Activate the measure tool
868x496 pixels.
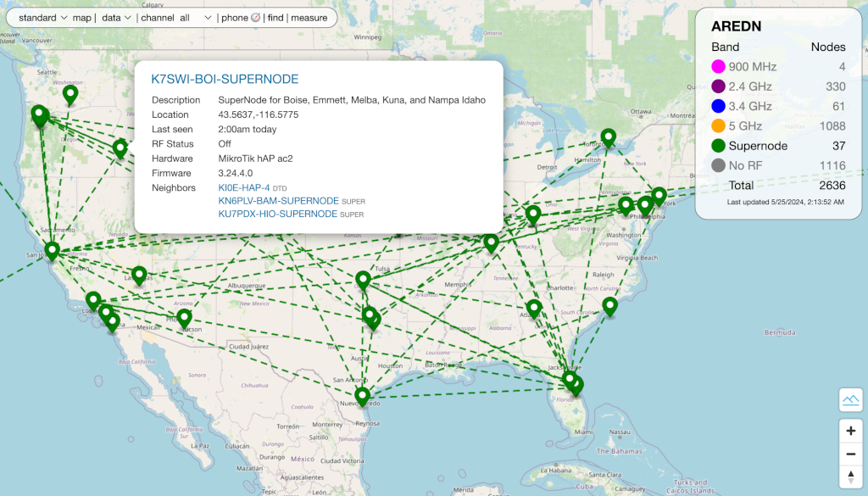point(309,18)
